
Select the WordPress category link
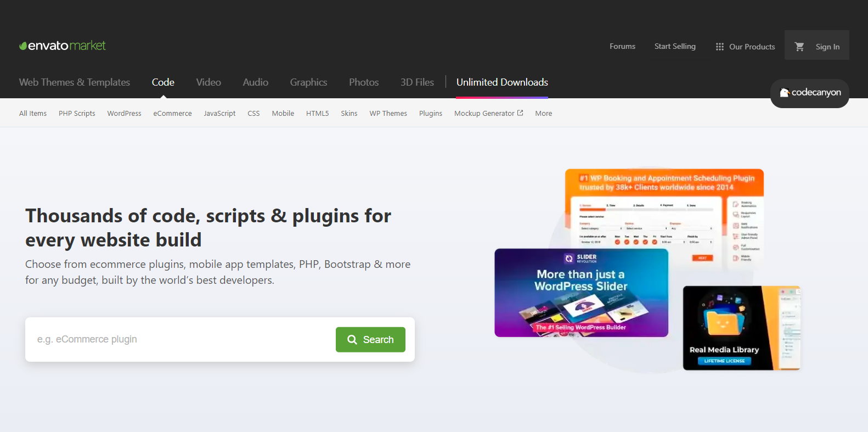(124, 113)
